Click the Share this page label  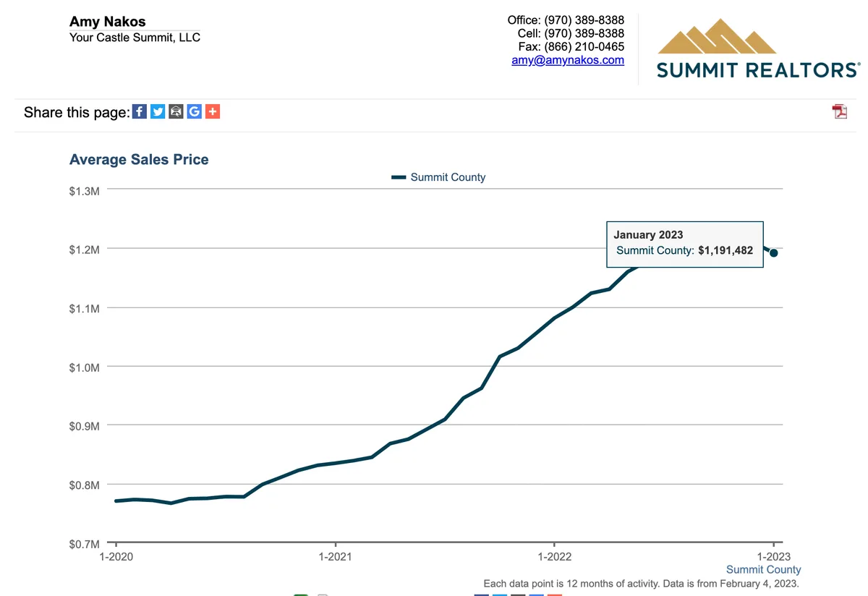point(77,112)
